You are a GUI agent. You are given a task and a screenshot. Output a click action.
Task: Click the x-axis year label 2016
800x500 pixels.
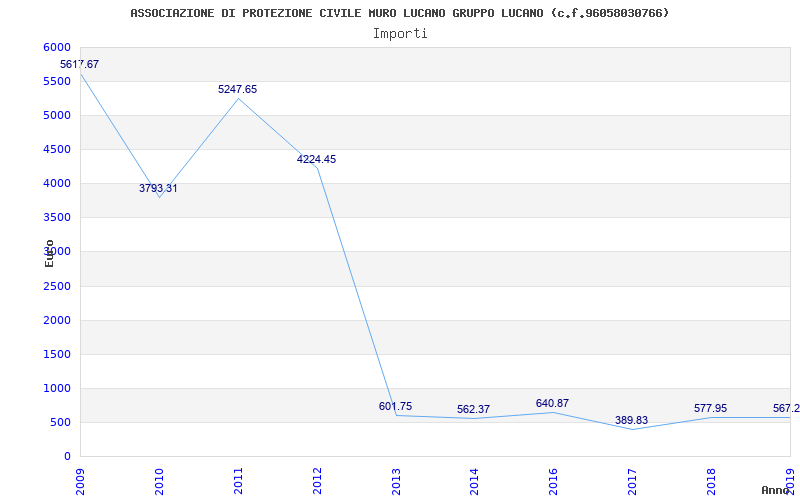(554, 481)
